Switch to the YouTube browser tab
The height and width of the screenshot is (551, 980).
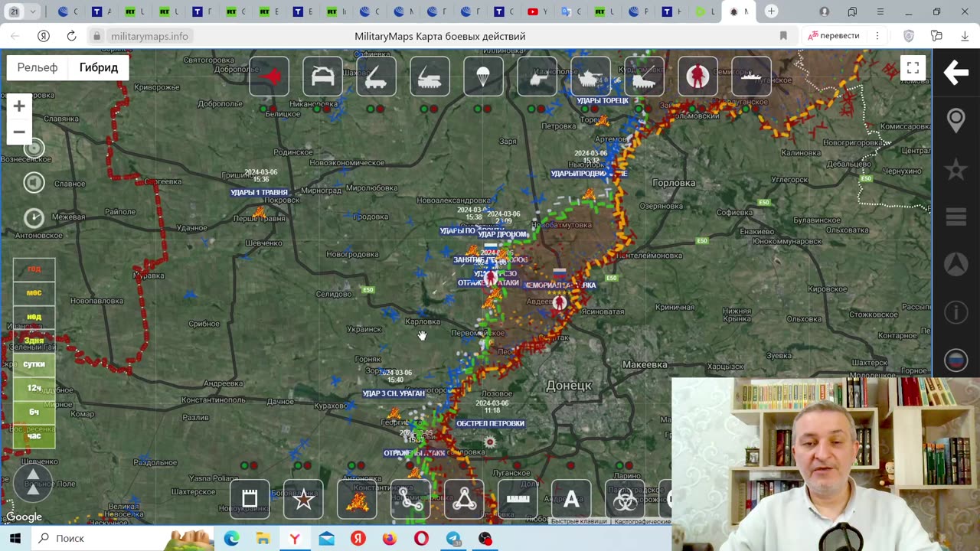[537, 11]
